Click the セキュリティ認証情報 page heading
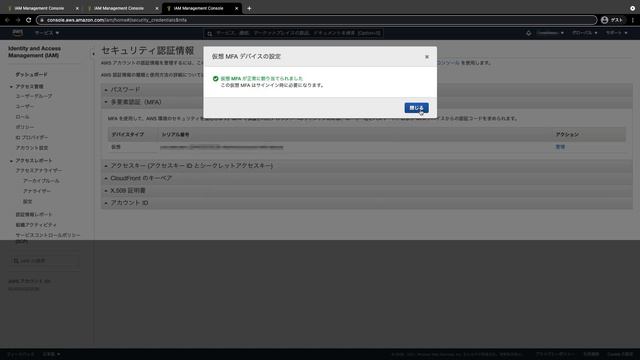Image resolution: width=640 pixels, height=360 pixels. (x=148, y=51)
